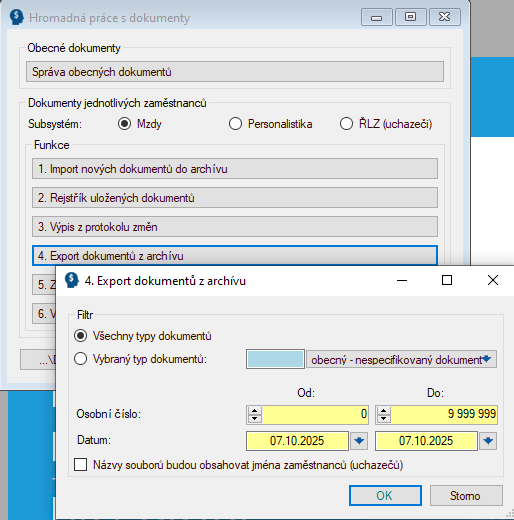
Task: Choose the Personalistika subsystem option
Action: point(235,124)
